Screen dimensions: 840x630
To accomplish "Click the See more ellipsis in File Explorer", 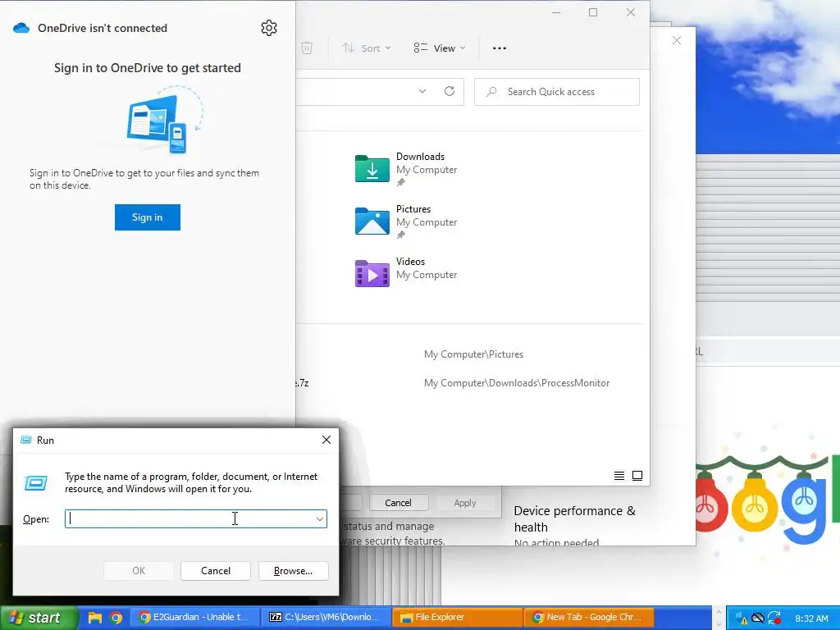I will point(500,48).
